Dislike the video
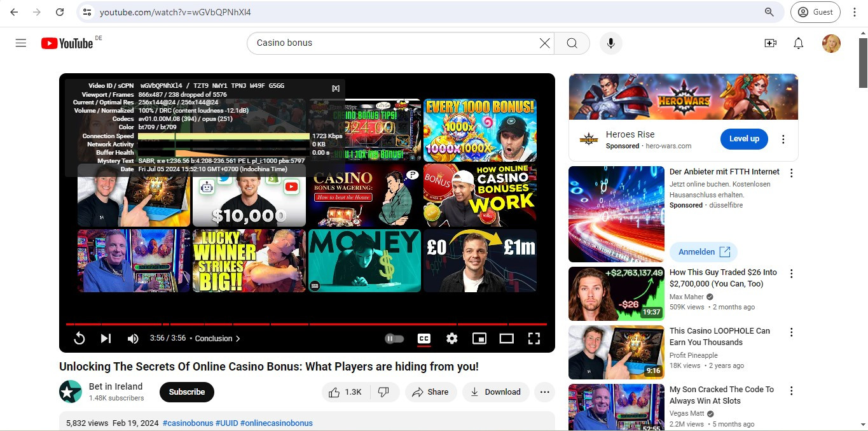The height and width of the screenshot is (431, 868). coord(383,392)
